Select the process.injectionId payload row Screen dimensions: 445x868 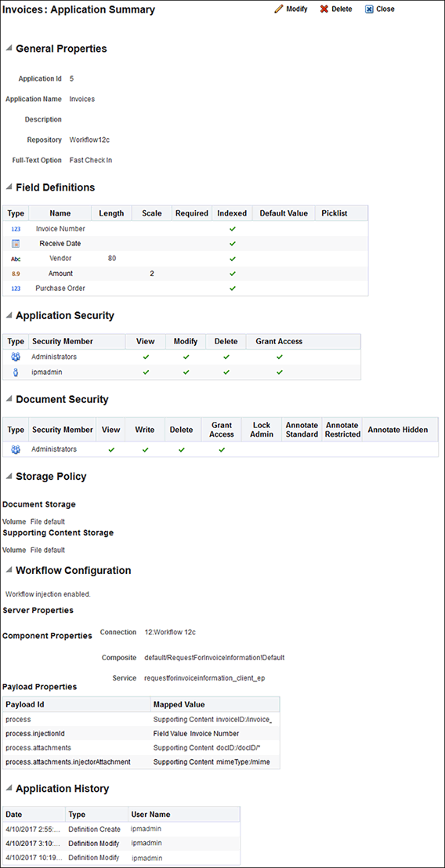pos(142,733)
